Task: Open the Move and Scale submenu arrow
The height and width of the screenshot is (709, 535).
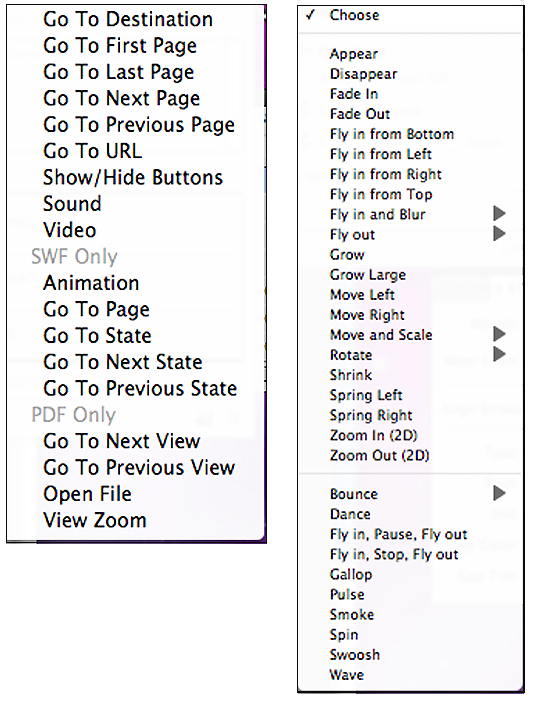Action: [x=499, y=334]
